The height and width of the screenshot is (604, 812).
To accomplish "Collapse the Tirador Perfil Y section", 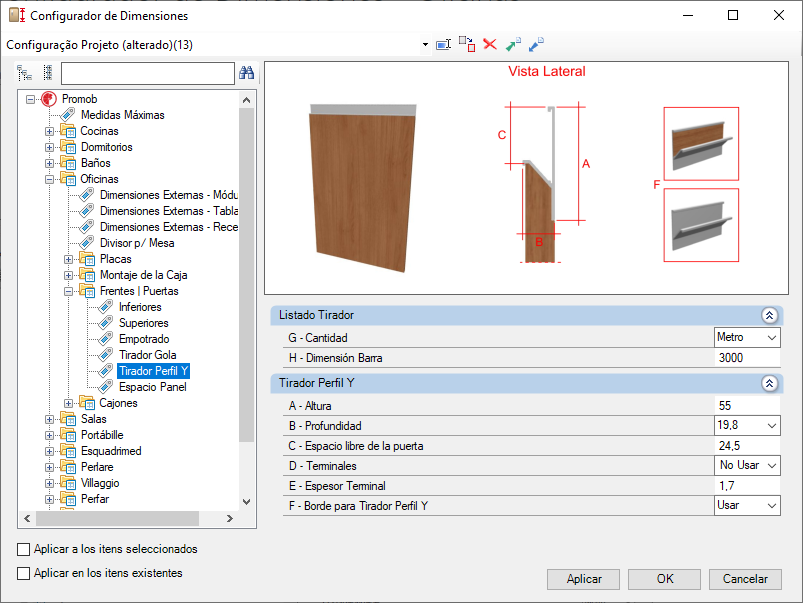I will tap(770, 383).
